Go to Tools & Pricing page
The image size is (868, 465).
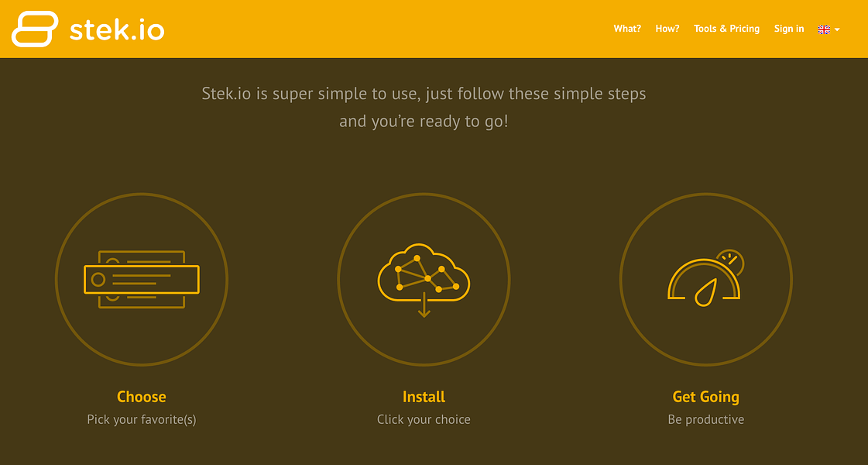click(726, 29)
